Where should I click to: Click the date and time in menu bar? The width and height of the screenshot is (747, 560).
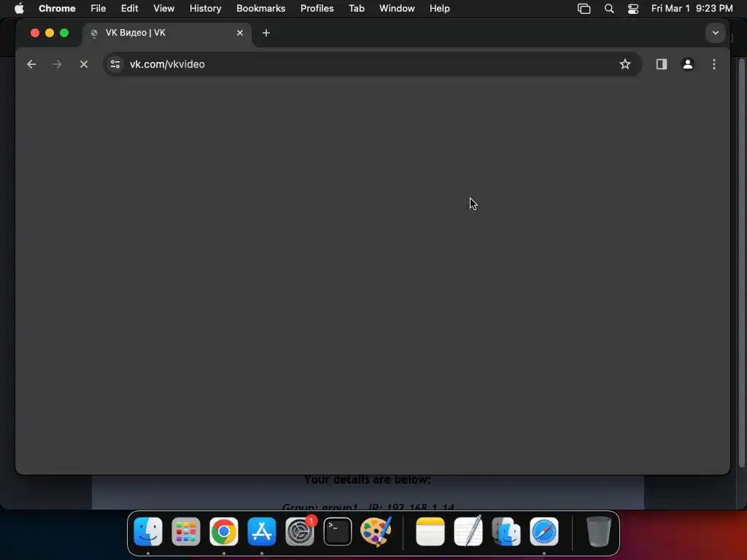(x=692, y=9)
